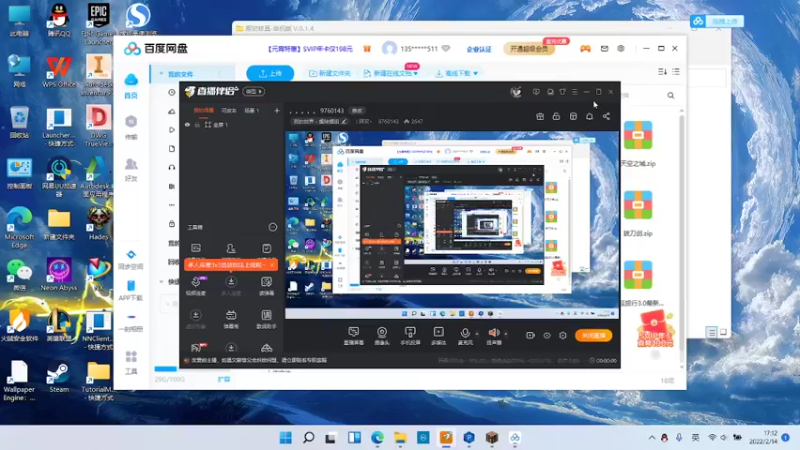This screenshot has height=450, width=800.
Task: Click the record video icon near 关闭直播
Action: [x=530, y=335]
